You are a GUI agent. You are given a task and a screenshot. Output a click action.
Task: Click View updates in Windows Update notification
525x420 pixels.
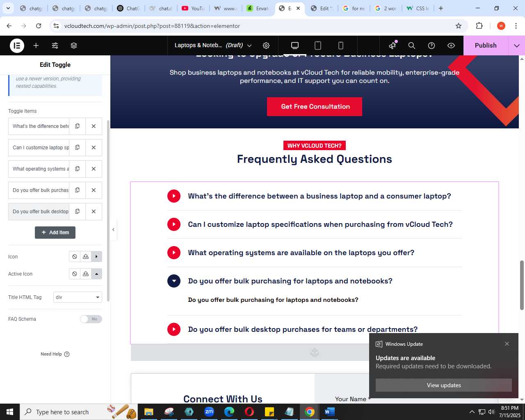pyautogui.click(x=444, y=385)
